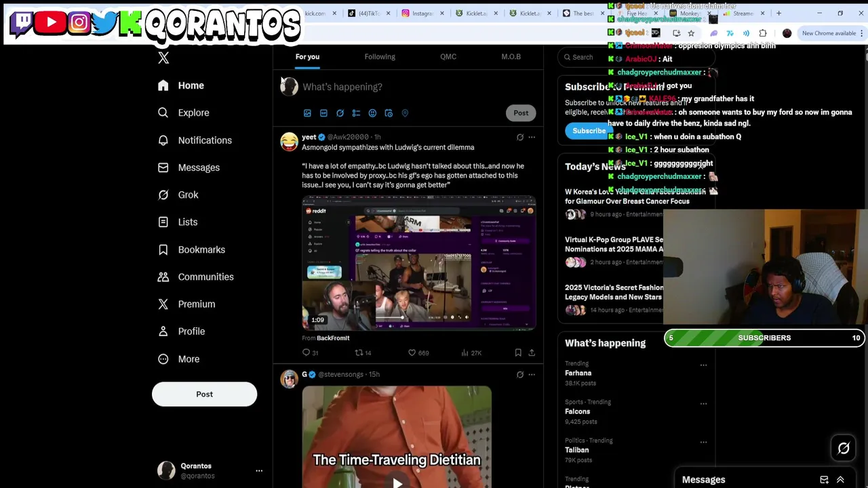Open Messages from the left sidebar
868x488 pixels.
(x=189, y=167)
